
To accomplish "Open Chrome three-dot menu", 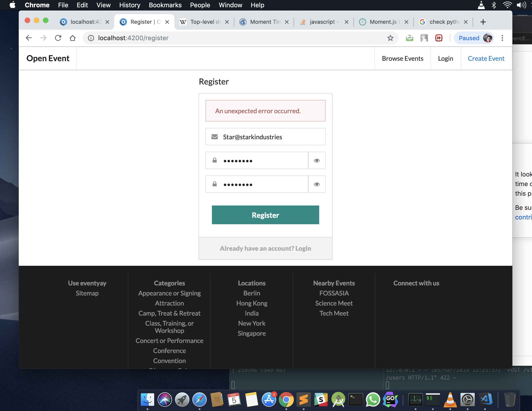I will pos(502,38).
